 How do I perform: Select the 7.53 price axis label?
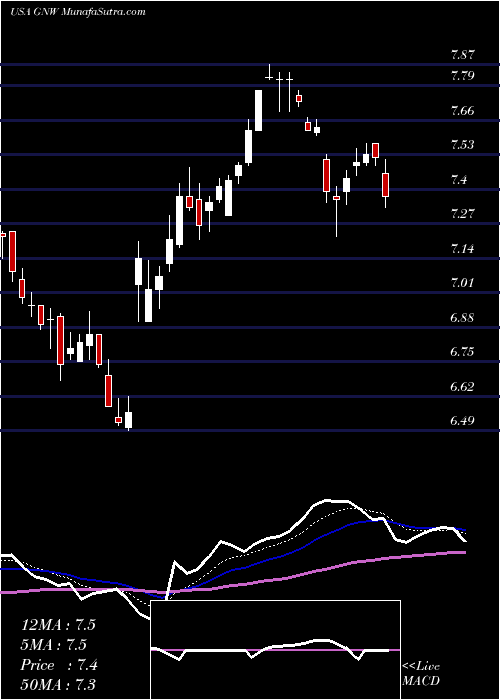coord(463,145)
